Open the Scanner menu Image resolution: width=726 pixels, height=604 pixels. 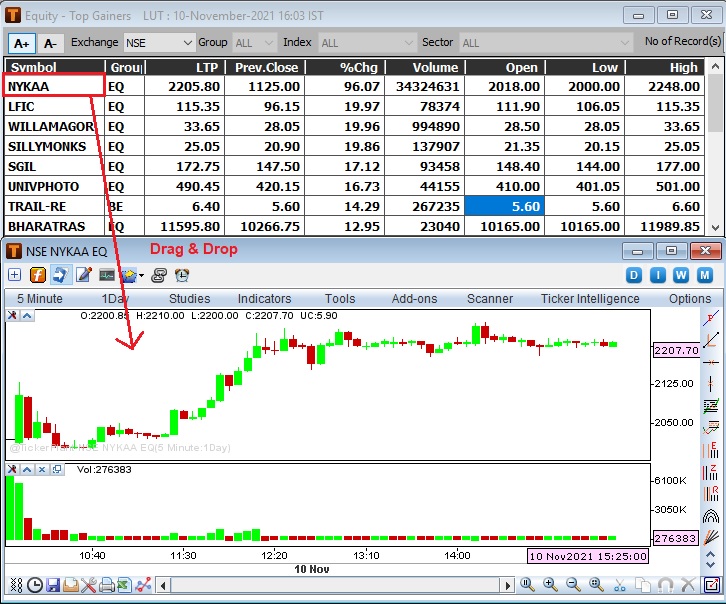(x=490, y=299)
